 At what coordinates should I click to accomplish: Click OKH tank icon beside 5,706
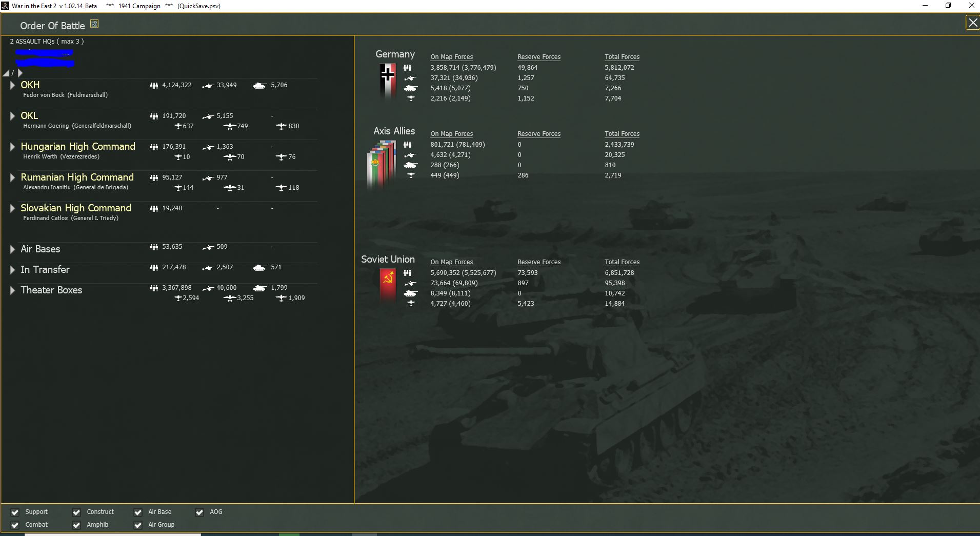coord(260,86)
